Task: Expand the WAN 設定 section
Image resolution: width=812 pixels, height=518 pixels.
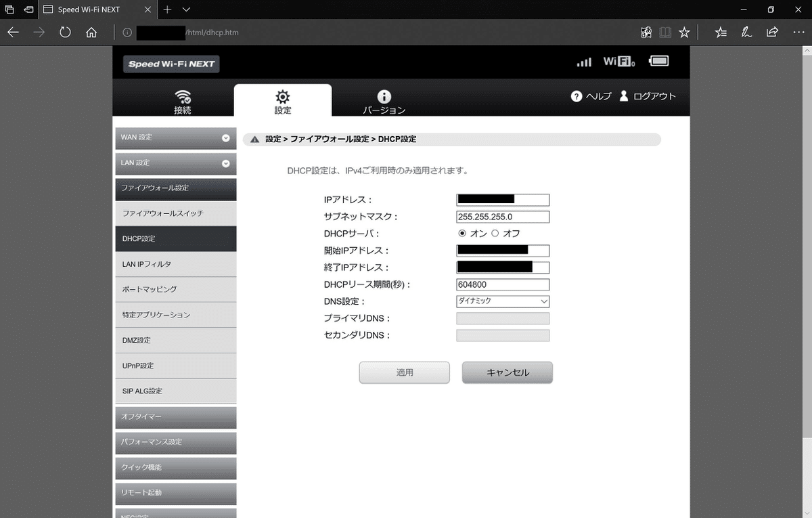Action: (176, 137)
